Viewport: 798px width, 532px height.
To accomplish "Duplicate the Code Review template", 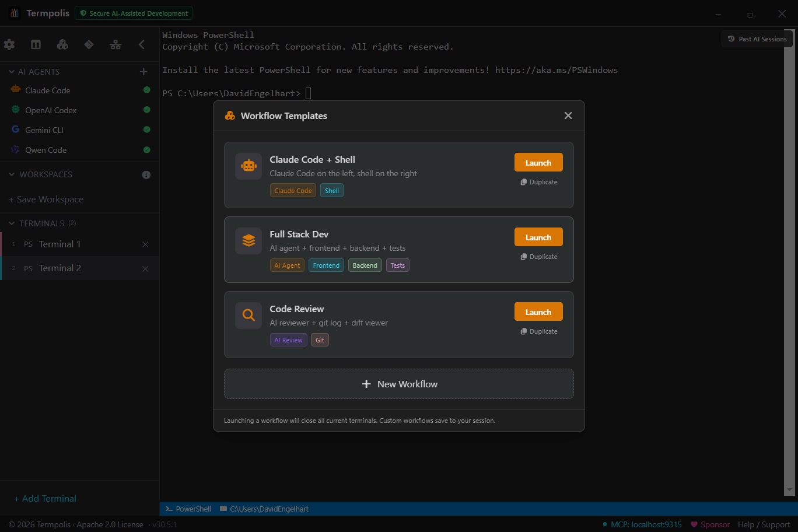I will [x=539, y=331].
